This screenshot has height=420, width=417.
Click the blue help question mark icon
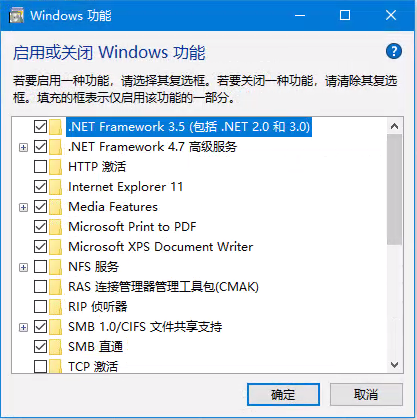click(x=394, y=51)
